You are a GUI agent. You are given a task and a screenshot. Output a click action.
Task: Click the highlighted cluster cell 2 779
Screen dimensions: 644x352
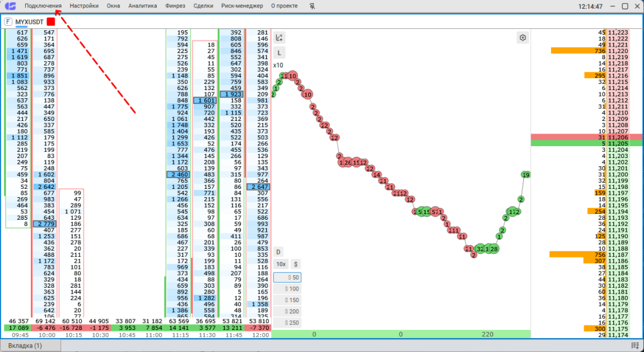(45, 224)
